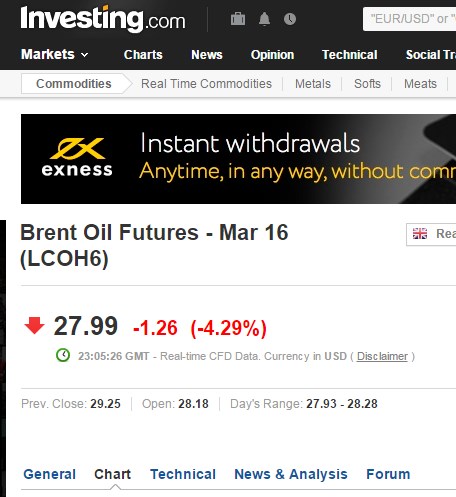Expand the Markets dropdown menu

55,54
